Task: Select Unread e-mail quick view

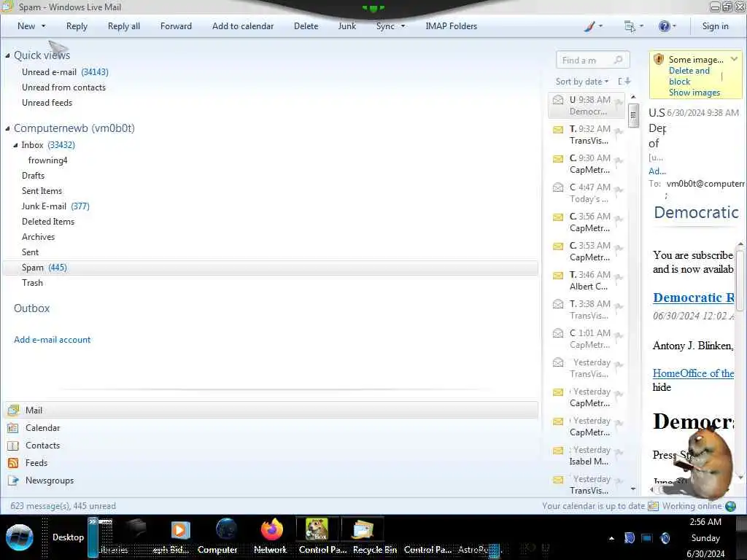Action: click(x=65, y=72)
